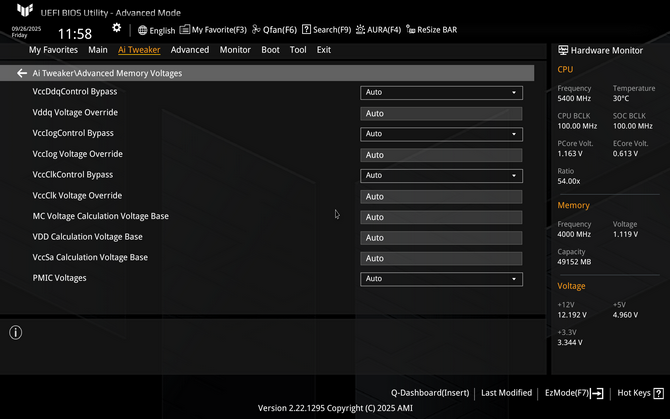Click VccClk Voltage Override input field

441,196
